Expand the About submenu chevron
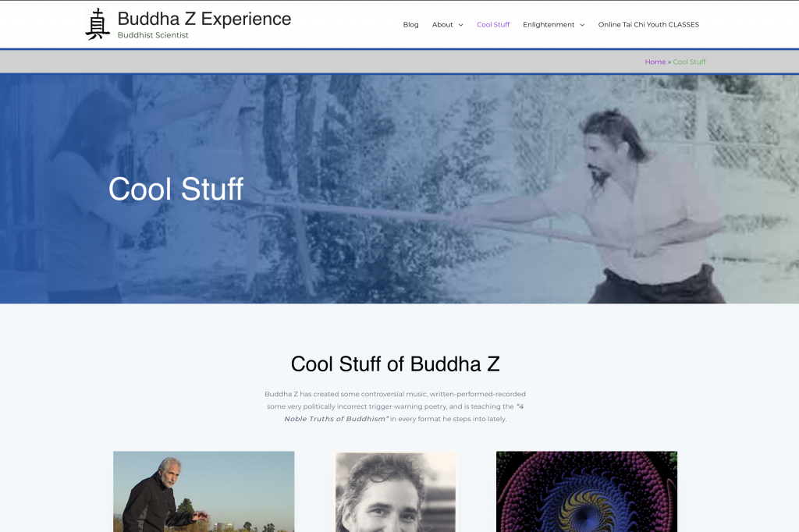799x532 pixels. point(460,25)
